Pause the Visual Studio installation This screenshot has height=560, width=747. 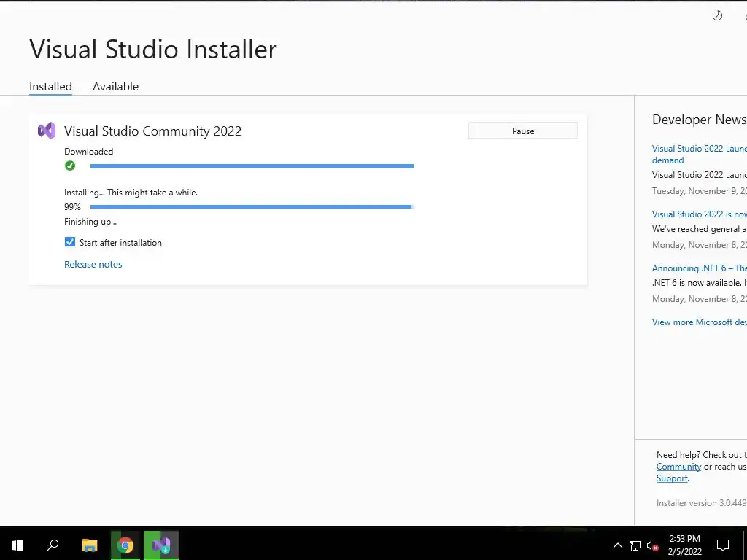(522, 131)
